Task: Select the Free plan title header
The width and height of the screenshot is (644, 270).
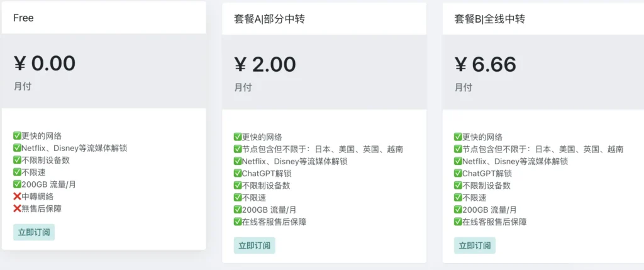Action: [104, 18]
